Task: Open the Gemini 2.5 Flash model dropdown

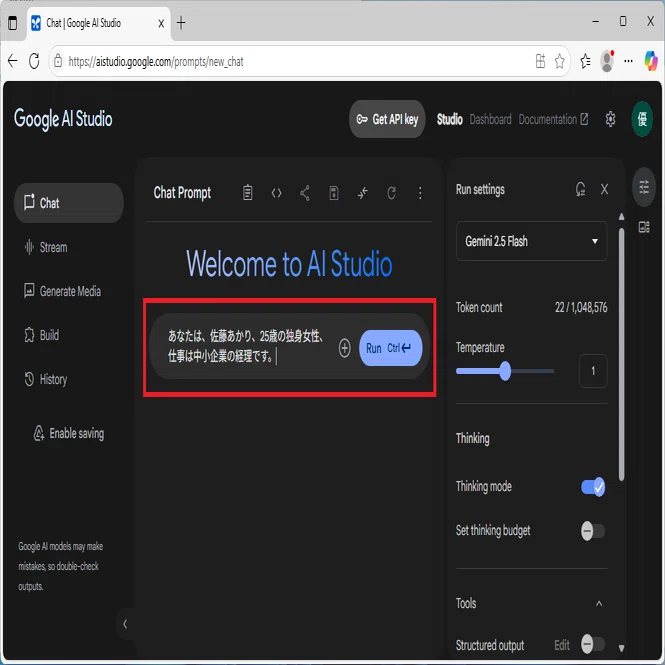Action: (x=531, y=241)
